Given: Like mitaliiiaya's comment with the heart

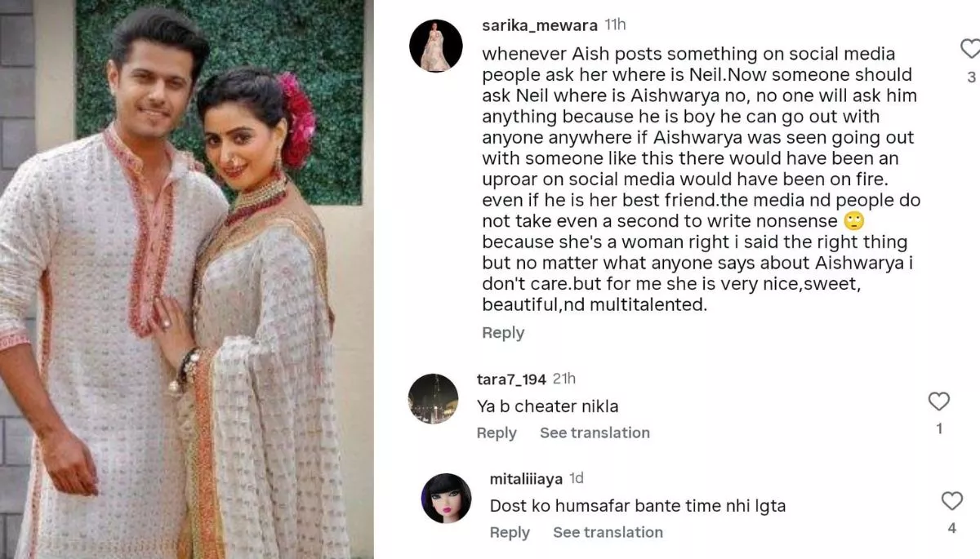Looking at the screenshot, I should tap(951, 501).
